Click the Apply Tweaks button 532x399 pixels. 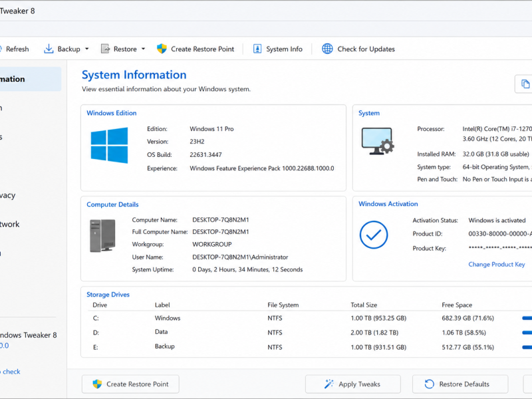pyautogui.click(x=353, y=384)
